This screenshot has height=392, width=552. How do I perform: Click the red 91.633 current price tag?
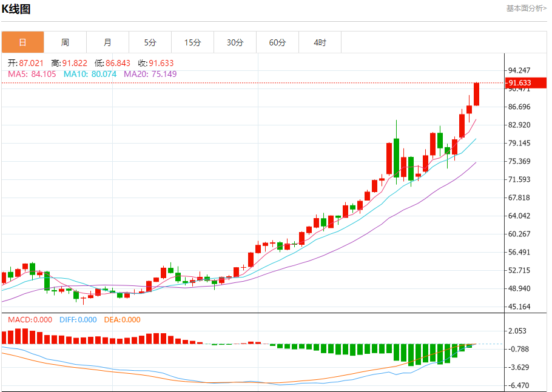(520, 83)
